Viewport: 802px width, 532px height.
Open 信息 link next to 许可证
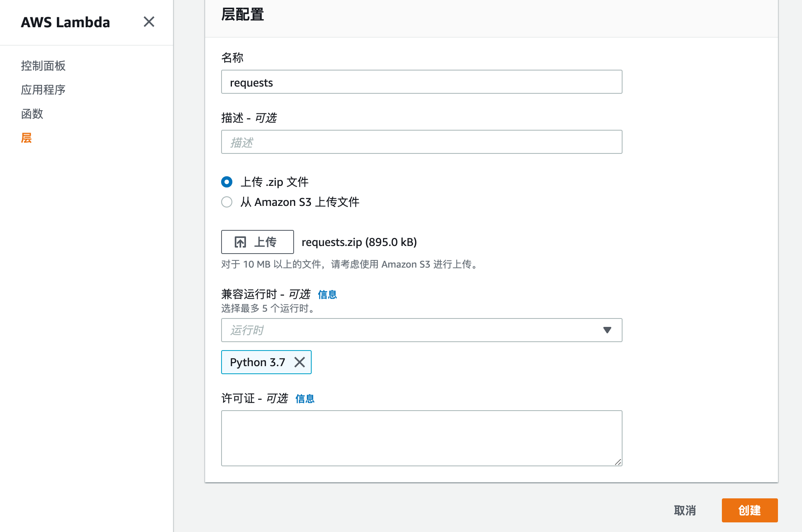tap(304, 399)
